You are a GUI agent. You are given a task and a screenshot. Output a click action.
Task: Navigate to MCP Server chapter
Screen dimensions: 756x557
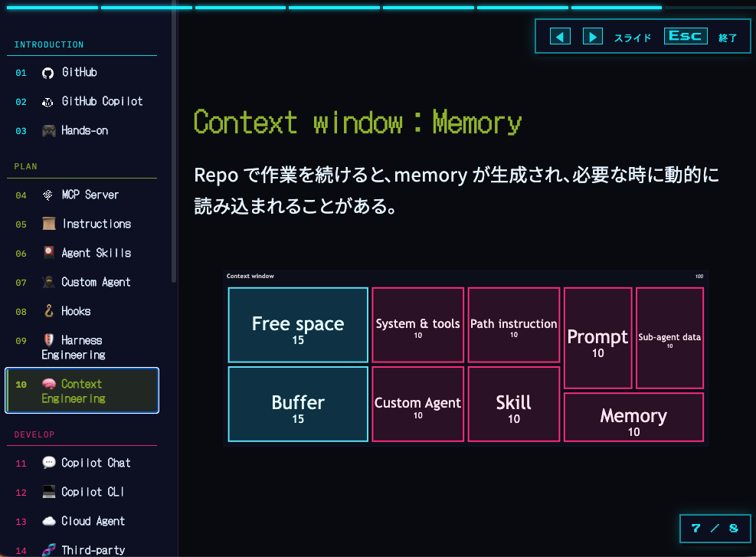82,195
